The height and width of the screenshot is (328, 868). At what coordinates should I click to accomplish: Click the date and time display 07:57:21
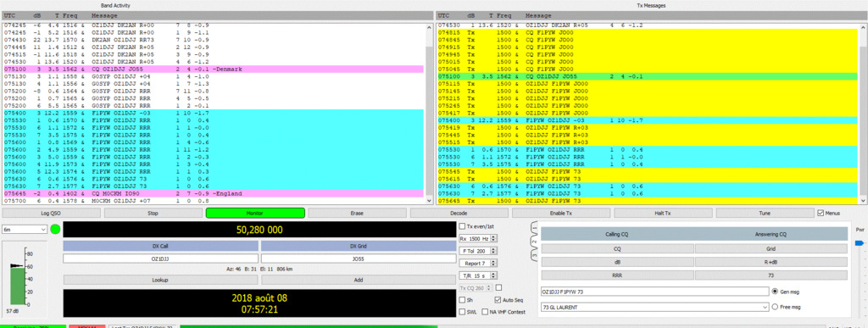pos(259,303)
